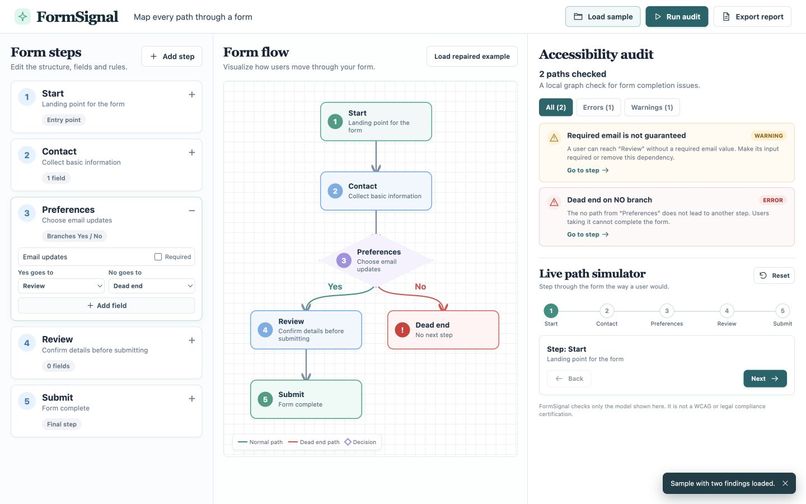806x504 pixels.
Task: Click the '2 paths checked' text
Action: pos(573,74)
